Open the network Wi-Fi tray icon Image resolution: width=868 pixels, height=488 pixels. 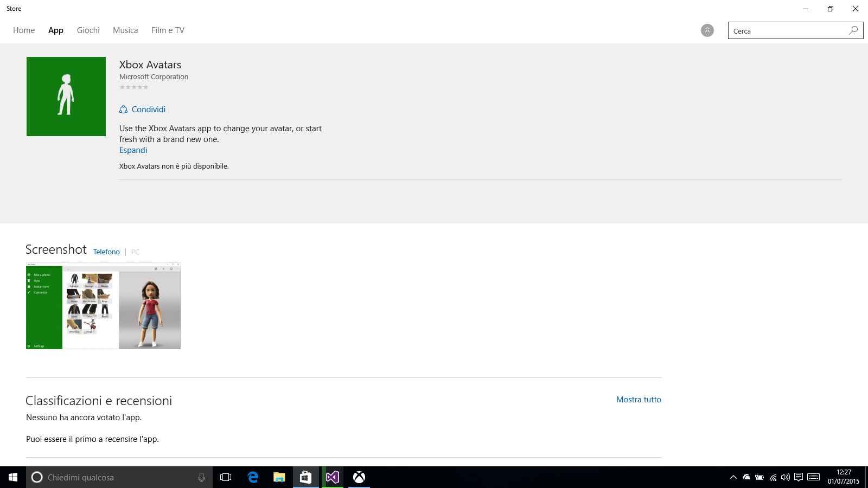[x=773, y=477]
